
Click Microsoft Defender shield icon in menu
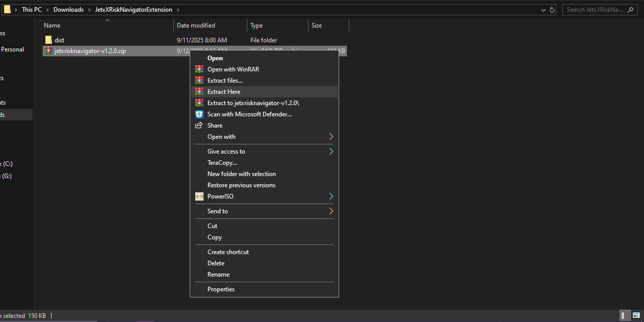[x=199, y=114]
